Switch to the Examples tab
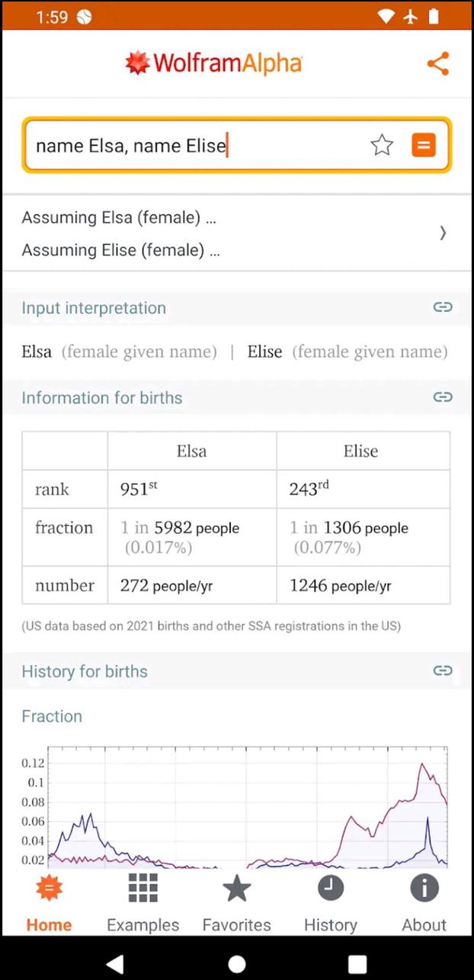474x980 pixels. (143, 900)
